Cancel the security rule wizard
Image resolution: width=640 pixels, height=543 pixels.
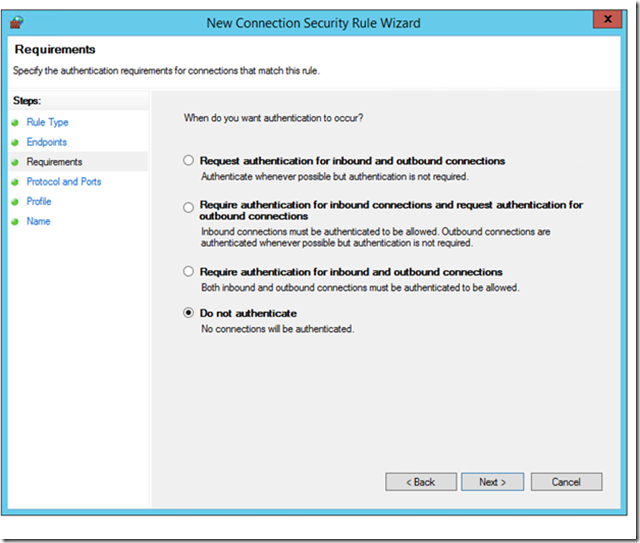[x=566, y=482]
